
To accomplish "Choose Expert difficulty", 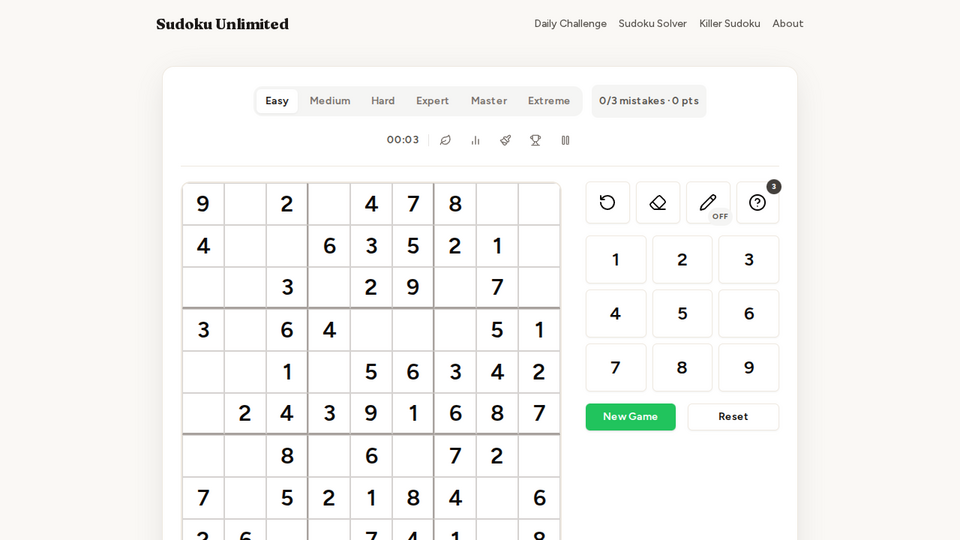I will pyautogui.click(x=432, y=101).
